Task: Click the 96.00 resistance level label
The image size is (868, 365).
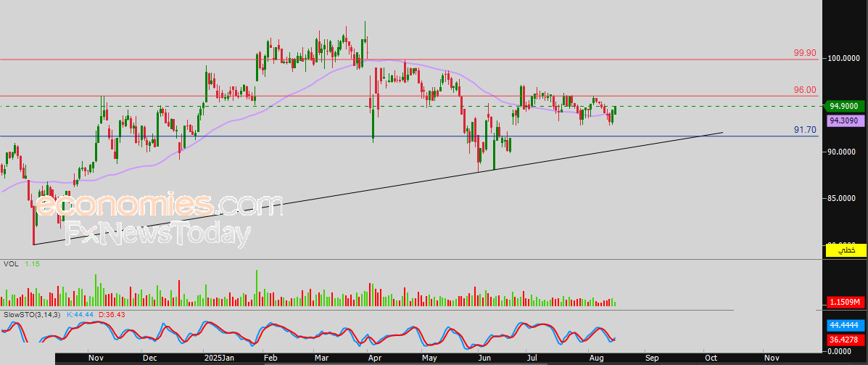Action: click(805, 90)
